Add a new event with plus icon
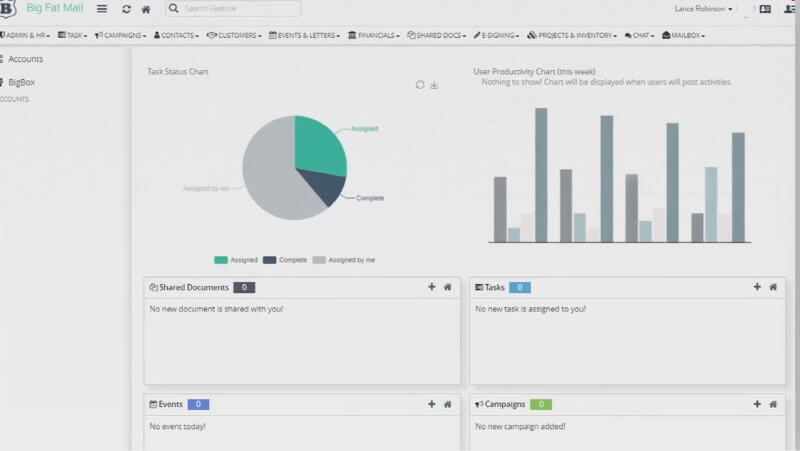Screen dimensions: 800x451 tap(432, 404)
